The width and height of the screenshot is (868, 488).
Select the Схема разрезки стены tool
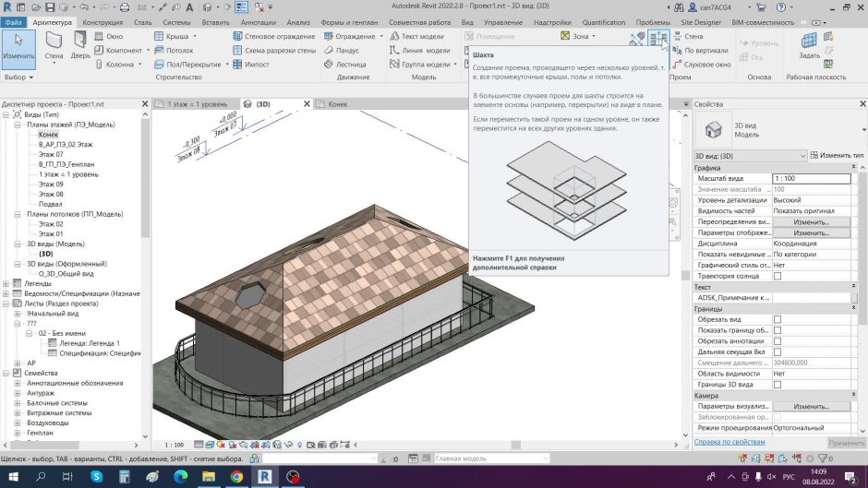tap(274, 51)
